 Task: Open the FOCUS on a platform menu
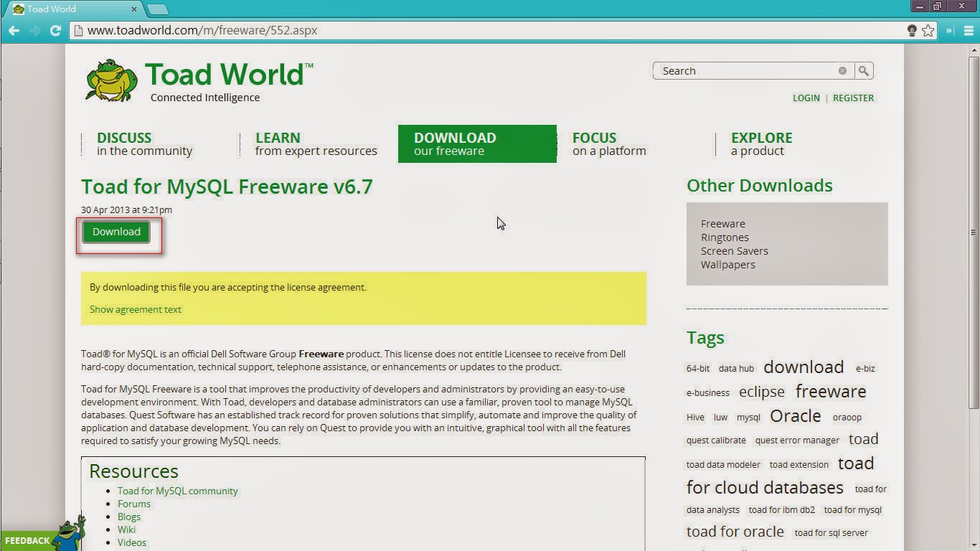pos(609,144)
